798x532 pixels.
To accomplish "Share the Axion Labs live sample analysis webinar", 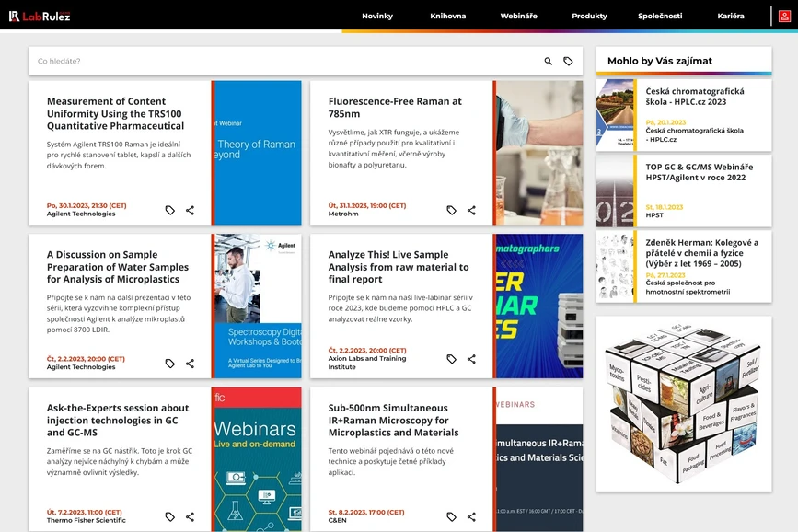I will [472, 359].
